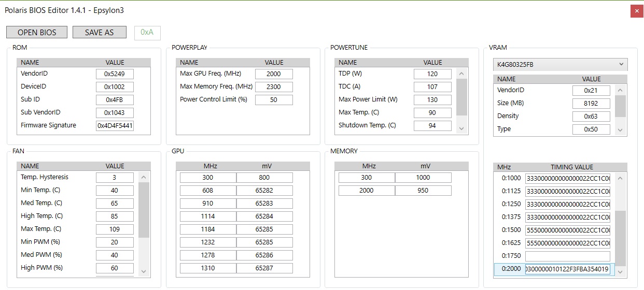Image resolution: width=644 pixels, height=290 pixels.
Task: Select the 0:1750 empty timing field
Action: tap(568, 256)
